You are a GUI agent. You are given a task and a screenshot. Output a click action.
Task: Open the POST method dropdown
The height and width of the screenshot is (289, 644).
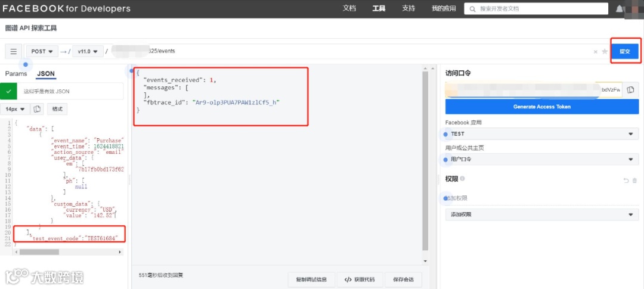pos(42,52)
